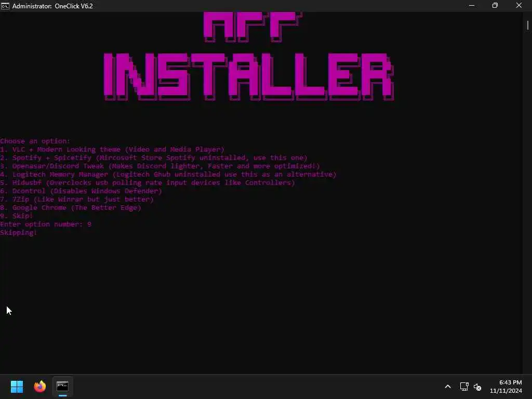Click the muted volume tray icon

point(477,387)
